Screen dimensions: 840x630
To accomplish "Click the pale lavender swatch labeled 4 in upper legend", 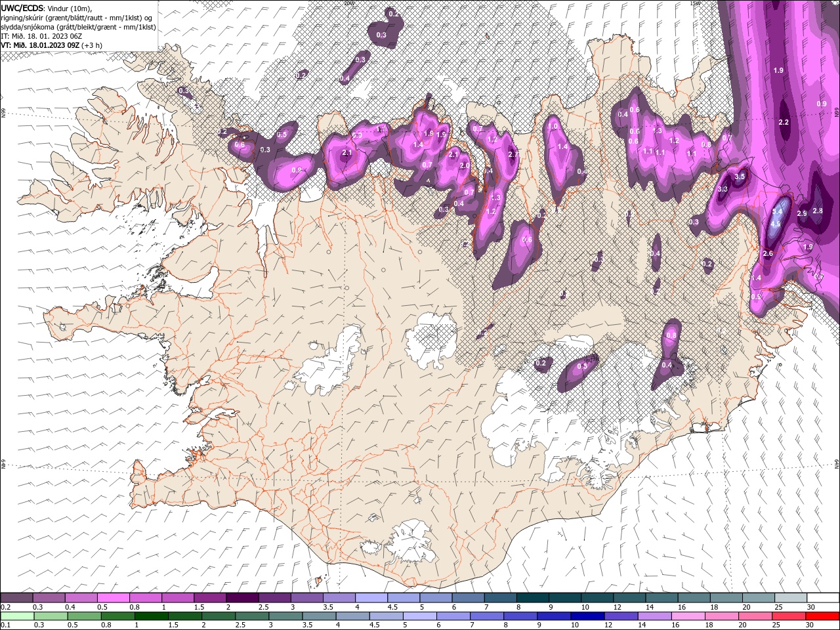I will coord(371,597).
